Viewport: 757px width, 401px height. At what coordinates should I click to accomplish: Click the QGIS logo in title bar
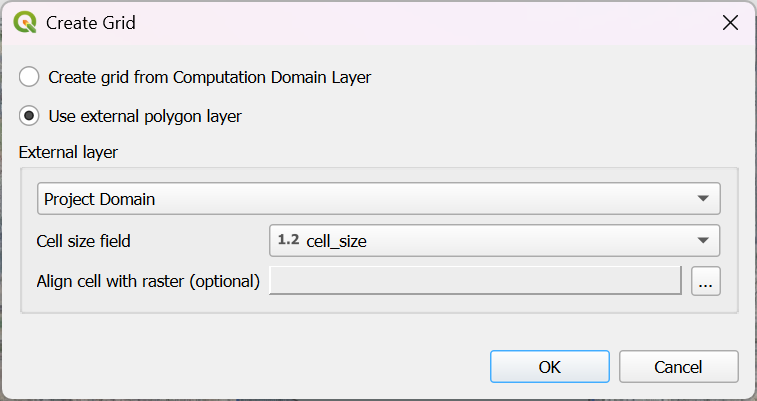pos(25,22)
